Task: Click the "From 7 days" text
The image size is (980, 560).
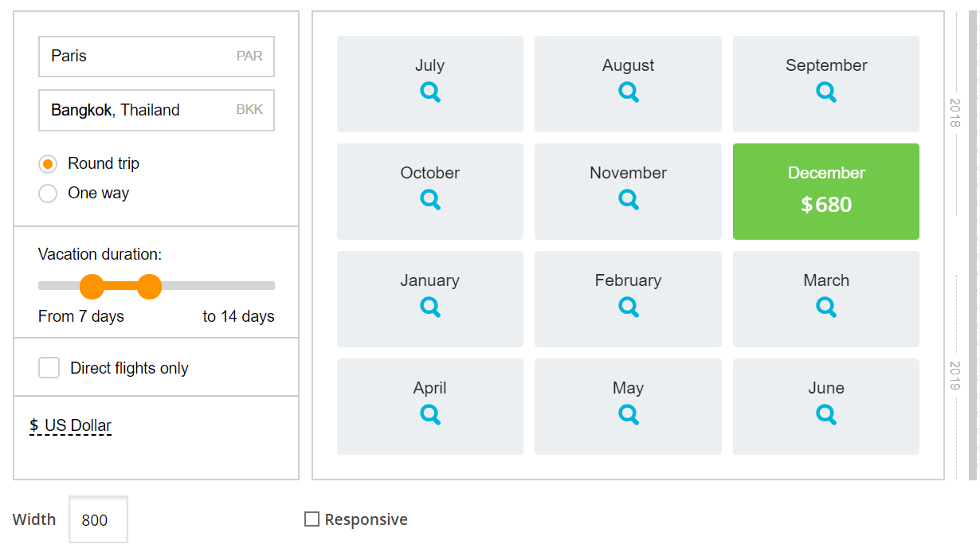Action: click(x=81, y=316)
